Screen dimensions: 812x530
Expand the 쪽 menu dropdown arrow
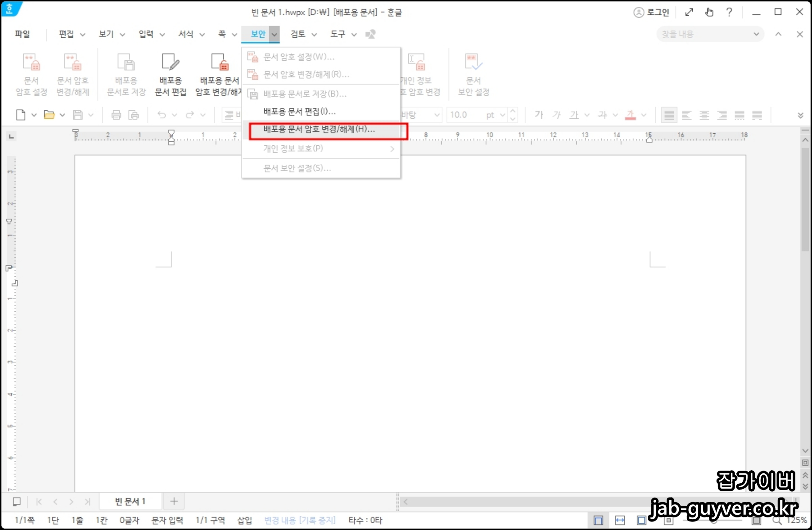point(234,35)
